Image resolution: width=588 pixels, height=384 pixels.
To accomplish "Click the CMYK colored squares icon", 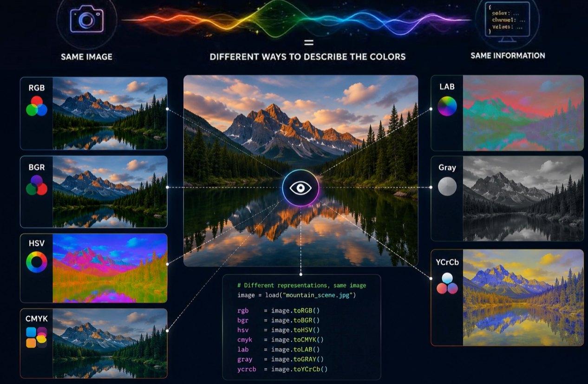I will [x=37, y=338].
